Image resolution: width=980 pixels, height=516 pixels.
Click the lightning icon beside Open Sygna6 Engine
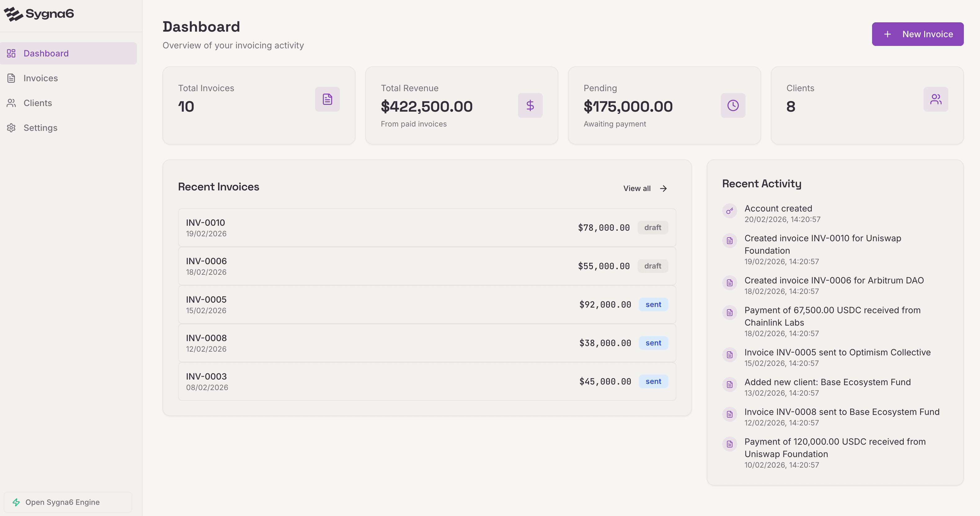click(x=16, y=502)
